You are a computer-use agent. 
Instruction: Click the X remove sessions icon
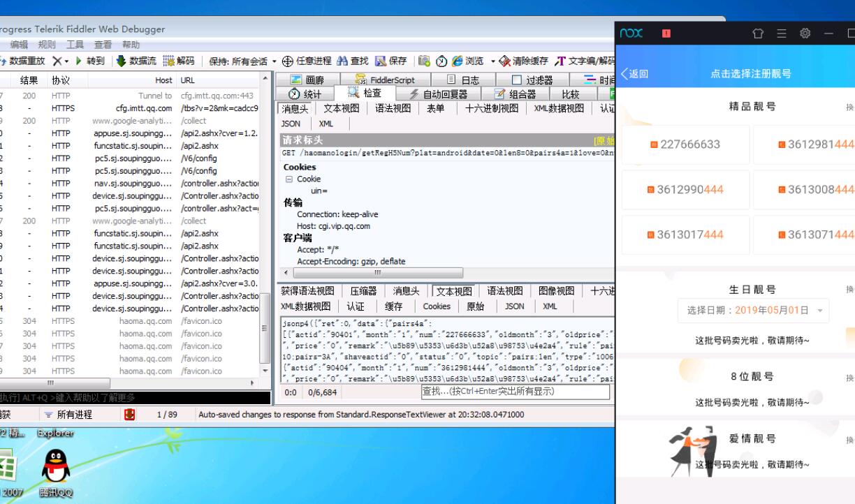(57, 61)
